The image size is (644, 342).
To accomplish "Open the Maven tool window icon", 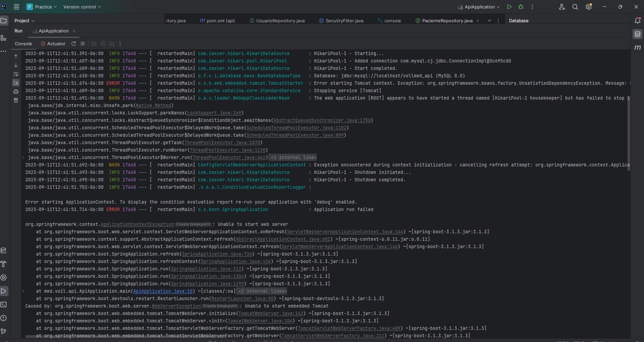I will coord(638,48).
